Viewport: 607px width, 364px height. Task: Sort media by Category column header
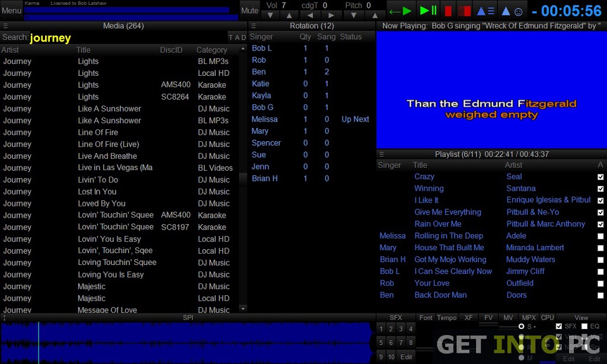212,50
